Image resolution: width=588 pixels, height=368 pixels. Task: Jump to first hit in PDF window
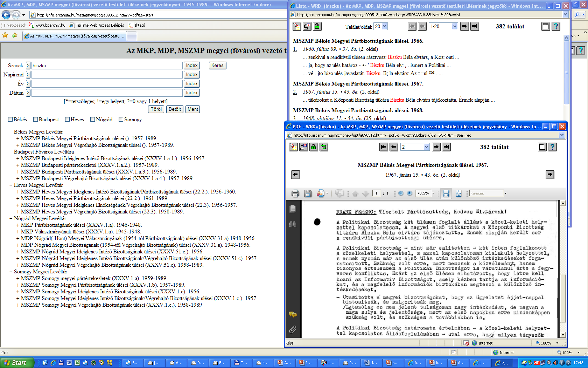[384, 147]
